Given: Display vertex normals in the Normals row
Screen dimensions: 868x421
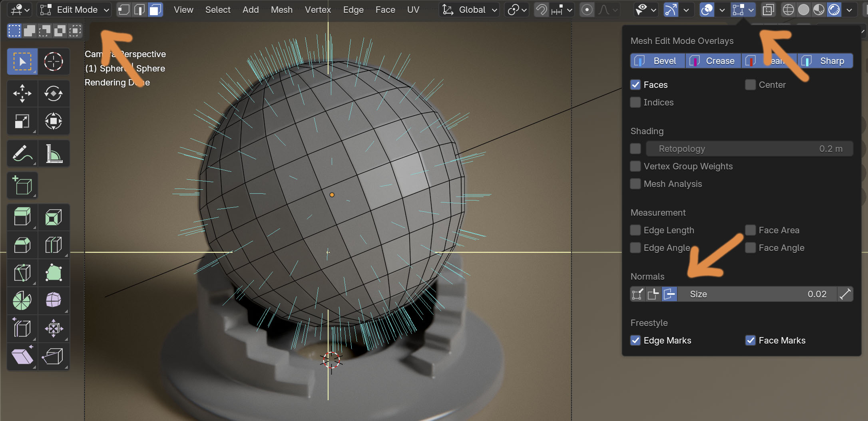Looking at the screenshot, I should pos(637,294).
